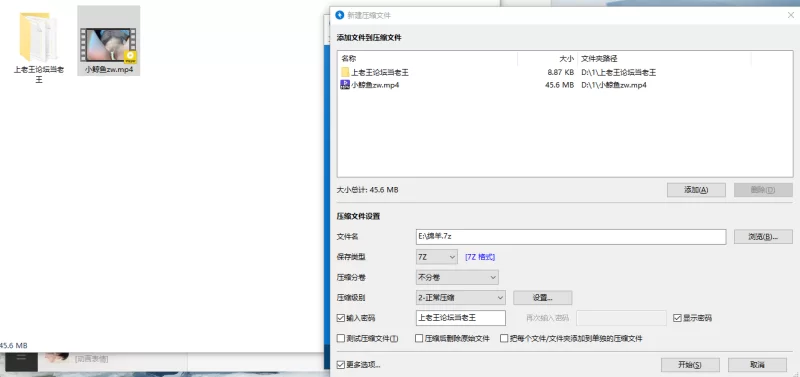Select the 上老王论坛当老王 desktop folder icon
This screenshot has height=377, width=800.
tap(38, 37)
